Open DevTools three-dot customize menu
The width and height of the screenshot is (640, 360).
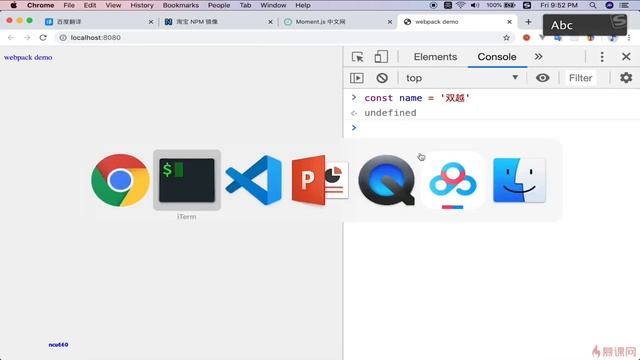[602, 57]
